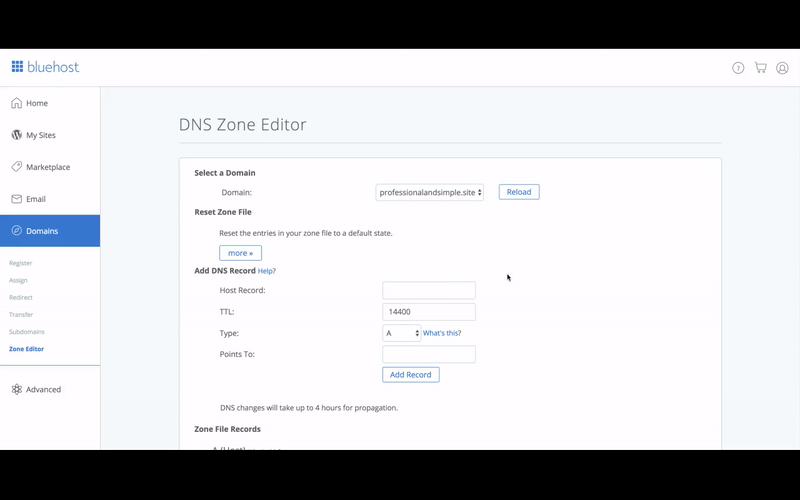Click the Advanced atom icon
This screenshot has height=500, width=800.
click(16, 389)
